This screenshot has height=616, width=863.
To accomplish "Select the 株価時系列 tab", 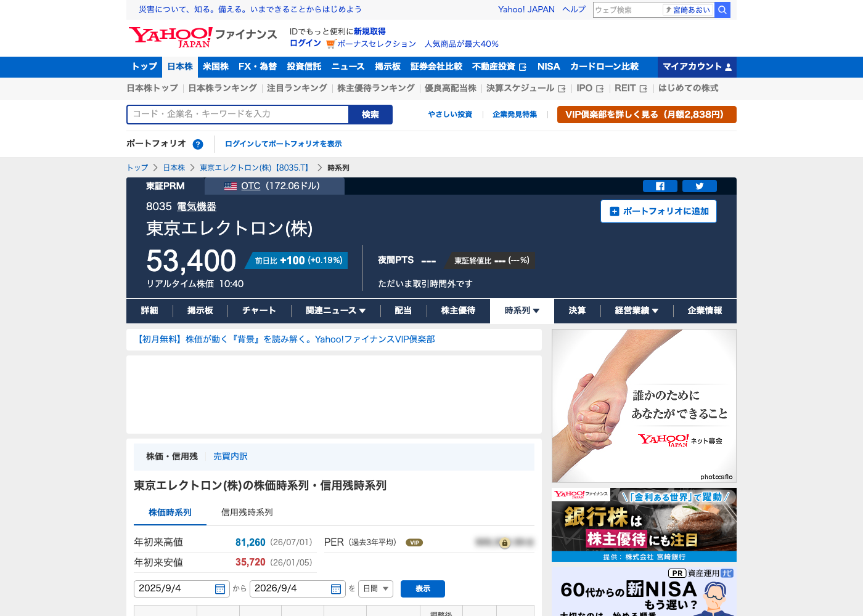I will click(170, 513).
